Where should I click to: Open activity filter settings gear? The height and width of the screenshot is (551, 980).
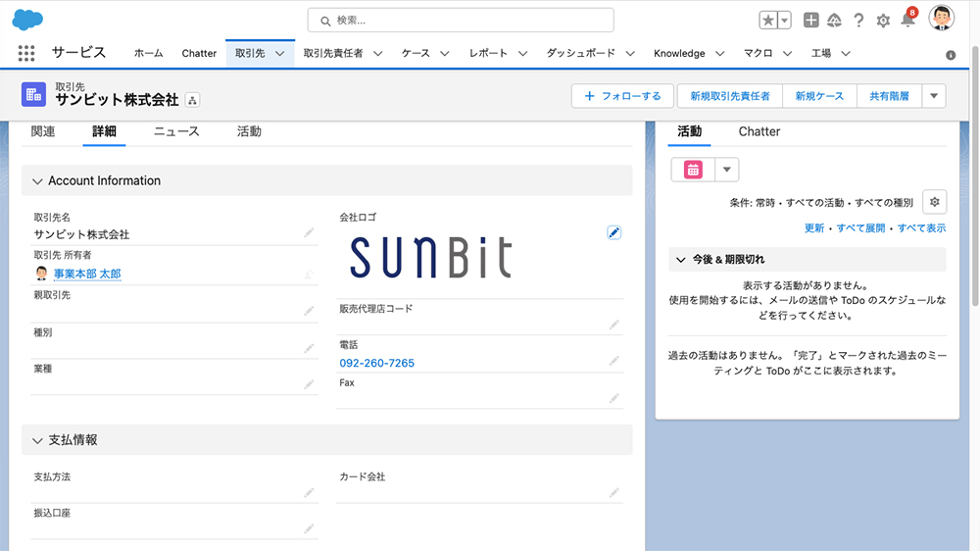934,202
